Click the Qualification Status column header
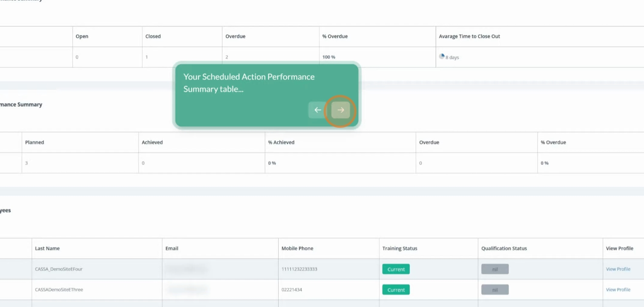 click(x=504, y=248)
